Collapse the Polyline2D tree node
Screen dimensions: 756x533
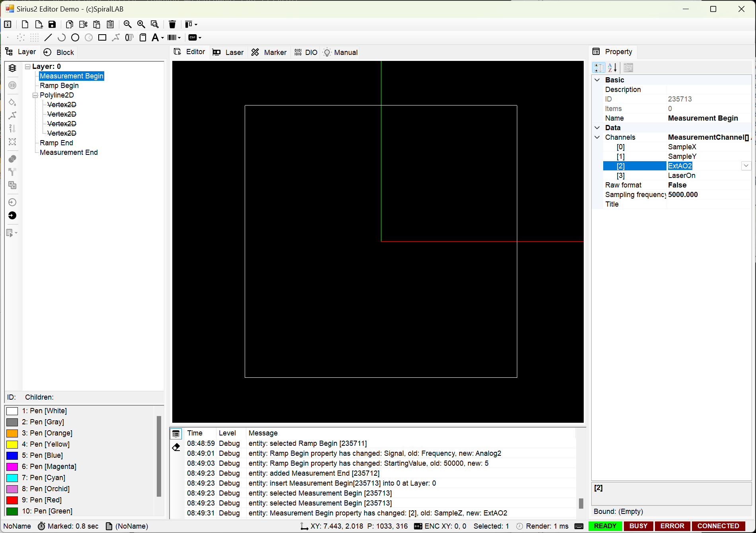pos(35,96)
